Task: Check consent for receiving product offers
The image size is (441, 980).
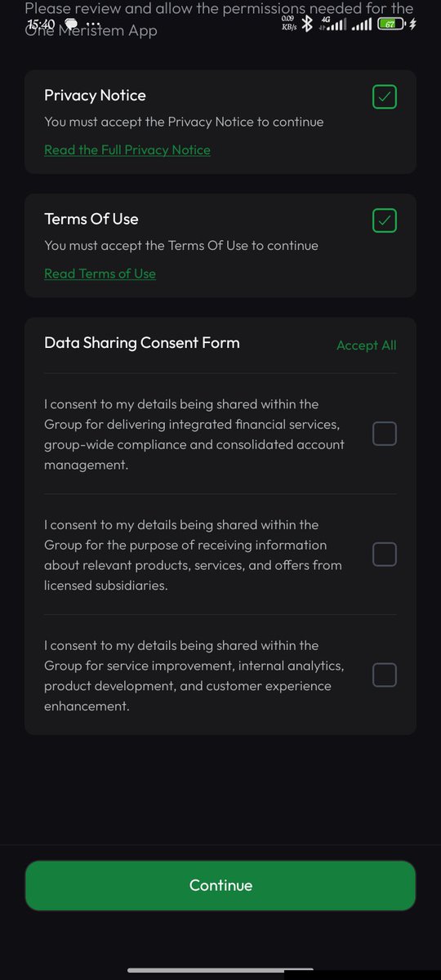Action: 385,555
